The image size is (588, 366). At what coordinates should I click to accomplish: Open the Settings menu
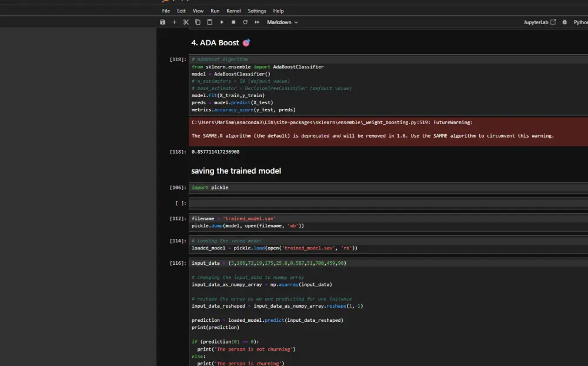257,11
